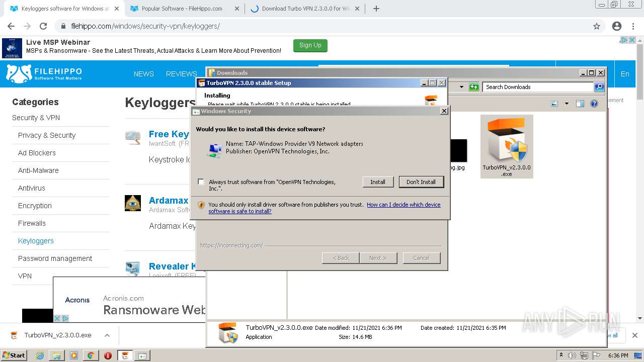This screenshot has height=362, width=644.
Task: Click the blue help icon in Downloads
Action: click(x=594, y=104)
